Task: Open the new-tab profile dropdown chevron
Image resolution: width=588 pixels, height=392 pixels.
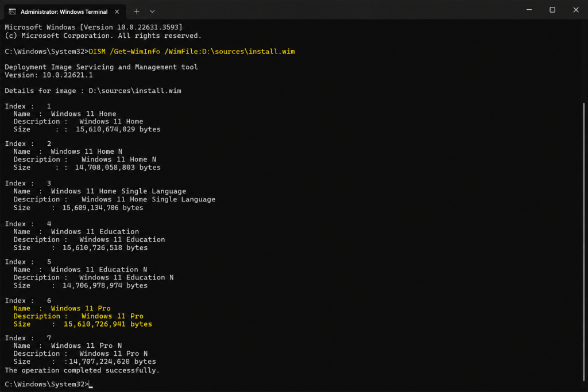Action: [152, 11]
